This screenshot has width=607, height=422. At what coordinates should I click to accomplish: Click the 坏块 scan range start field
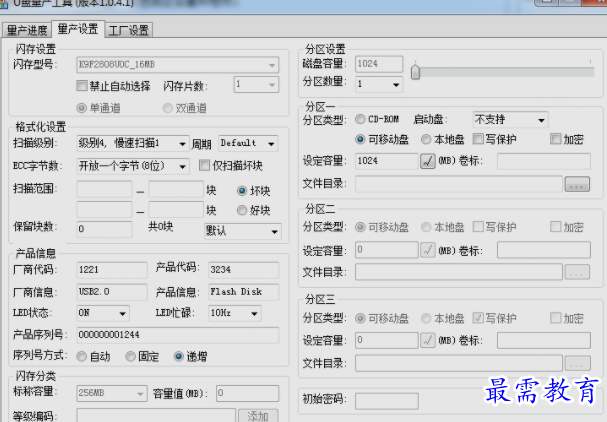click(x=104, y=189)
